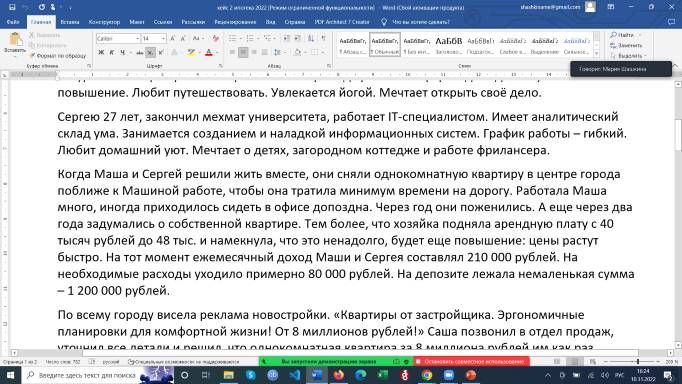Click Формат по образцу (Format Painter)

click(58, 56)
